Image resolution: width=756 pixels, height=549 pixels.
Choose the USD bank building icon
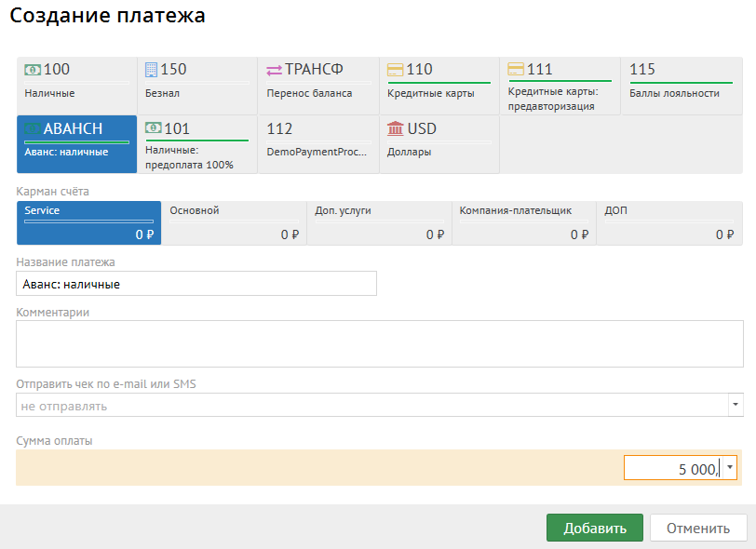[395, 129]
